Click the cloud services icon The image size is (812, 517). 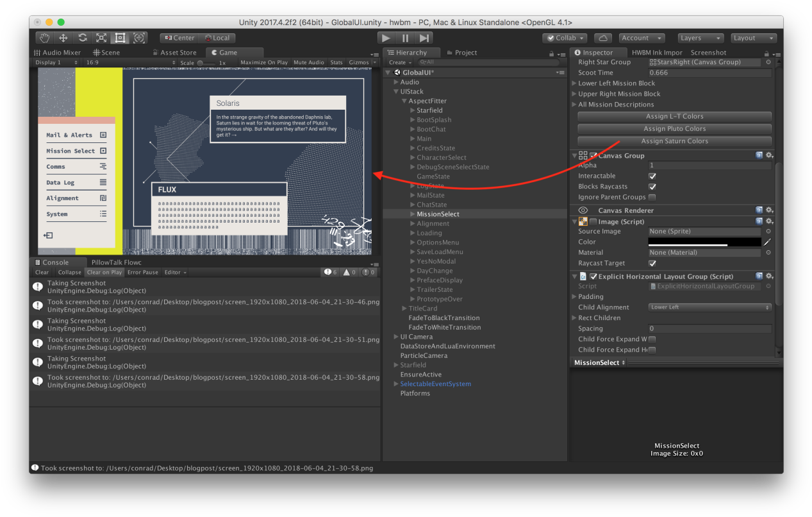(602, 38)
